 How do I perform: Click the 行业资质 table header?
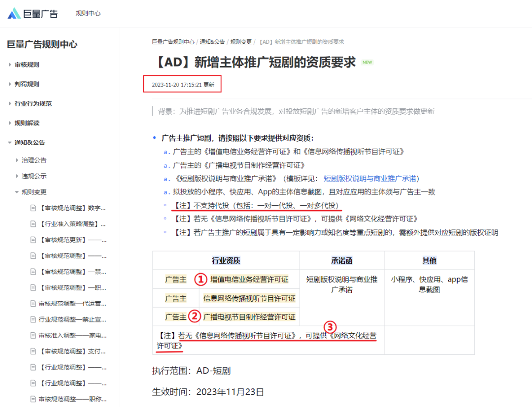pyautogui.click(x=226, y=261)
